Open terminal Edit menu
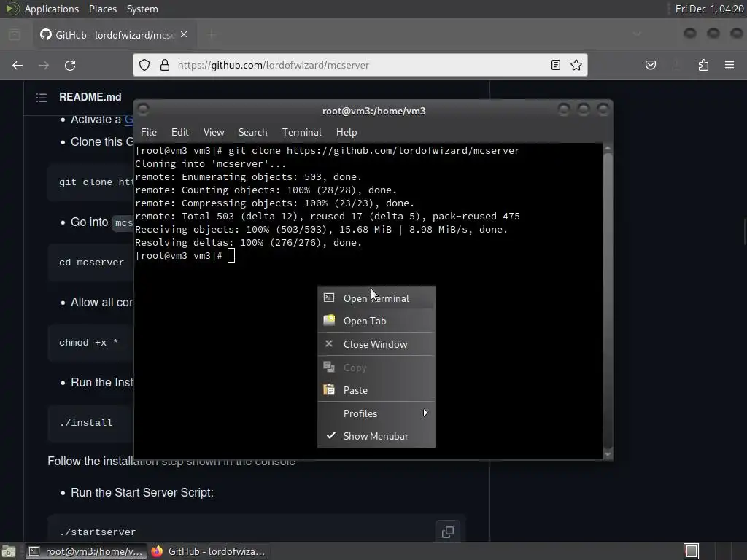Screen dimensions: 747x560 coord(180,133)
